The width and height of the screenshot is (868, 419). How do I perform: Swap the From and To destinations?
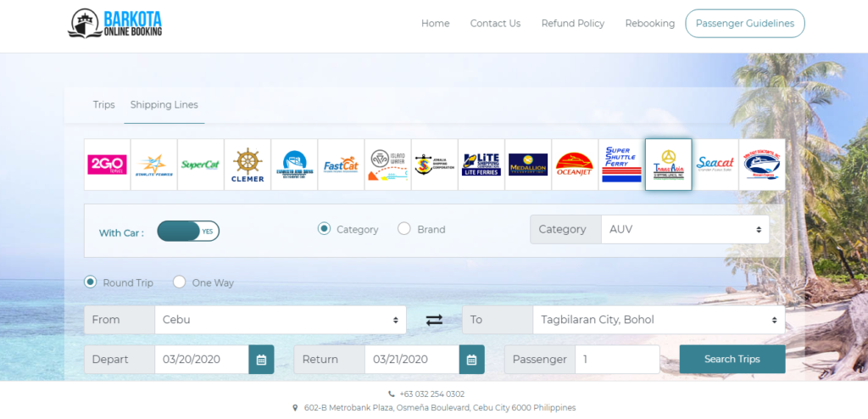pyautogui.click(x=434, y=320)
